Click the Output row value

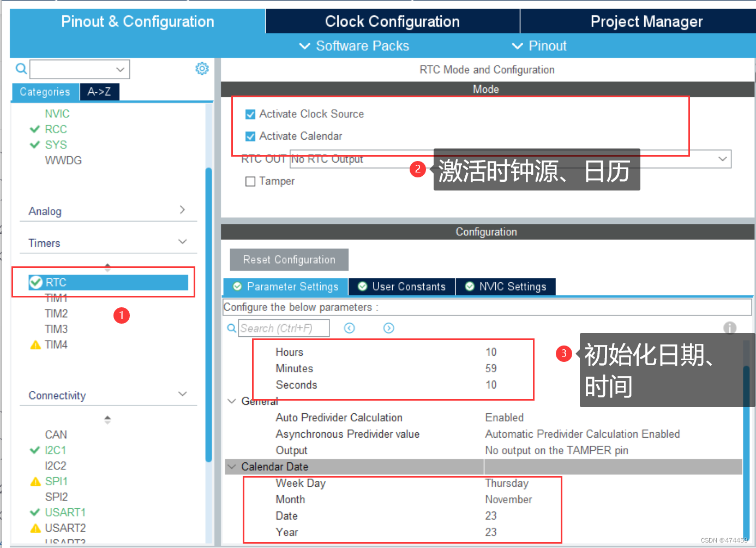pyautogui.click(x=556, y=450)
